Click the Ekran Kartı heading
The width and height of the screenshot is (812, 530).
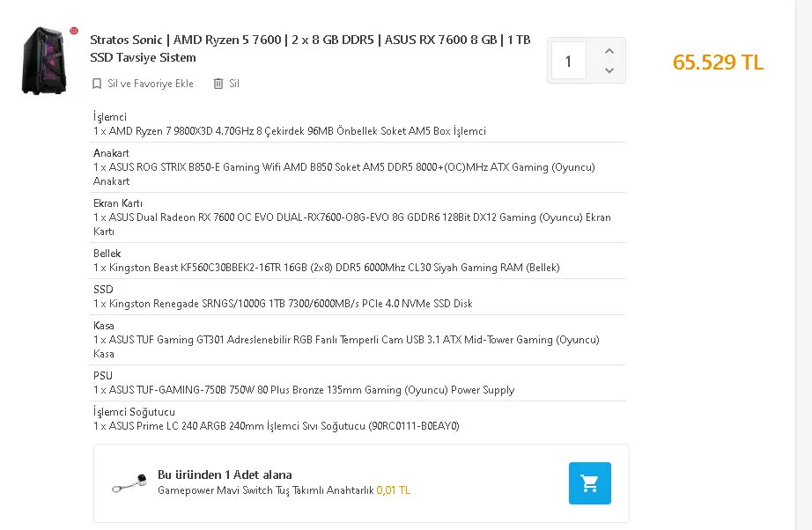pos(117,202)
